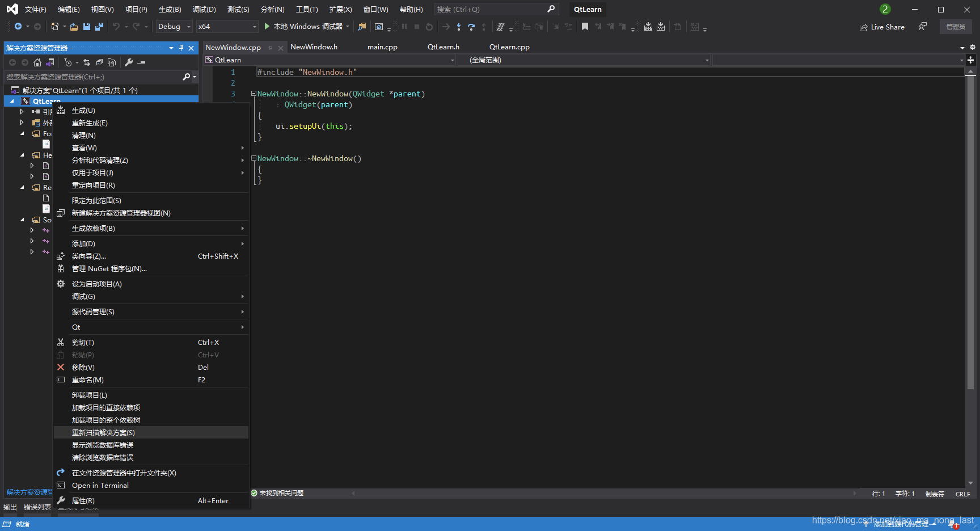Click the bookmark icon in toolbar
This screenshot has height=531, width=980.
tap(585, 27)
